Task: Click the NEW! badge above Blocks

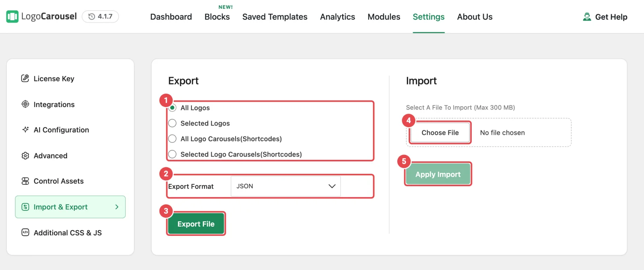Action: 225,7
